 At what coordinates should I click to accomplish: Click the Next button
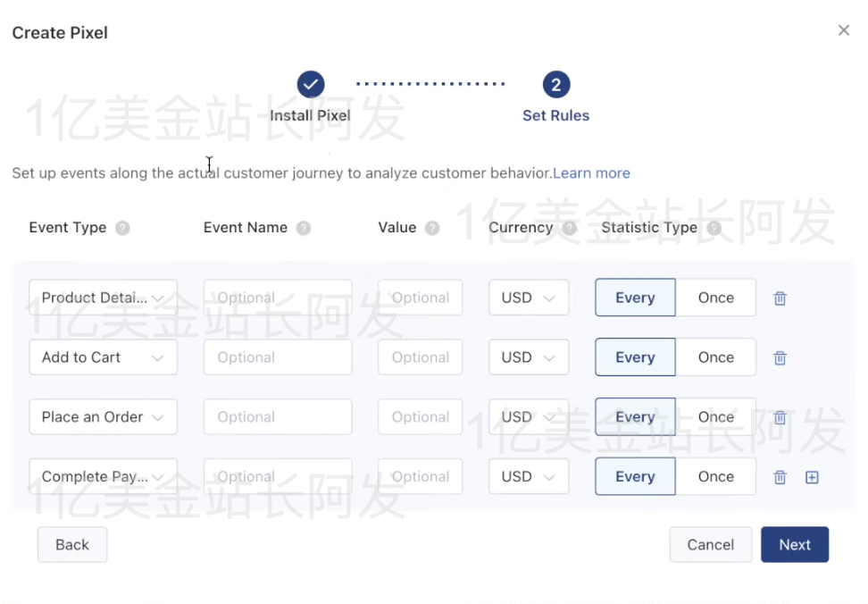click(x=794, y=544)
